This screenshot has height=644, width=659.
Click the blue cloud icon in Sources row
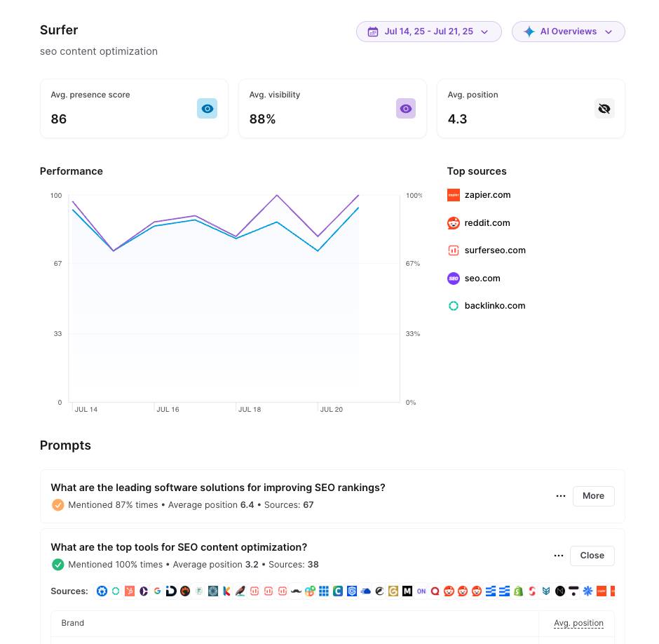click(x=366, y=591)
